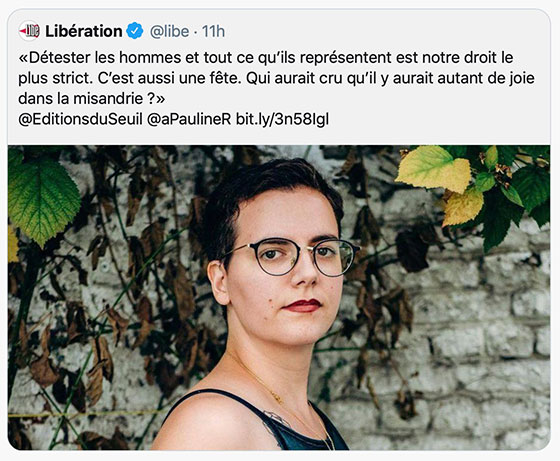Click the tweet card's empty header area
Image resolution: width=560 pixels, height=461 pixels.
(386, 31)
